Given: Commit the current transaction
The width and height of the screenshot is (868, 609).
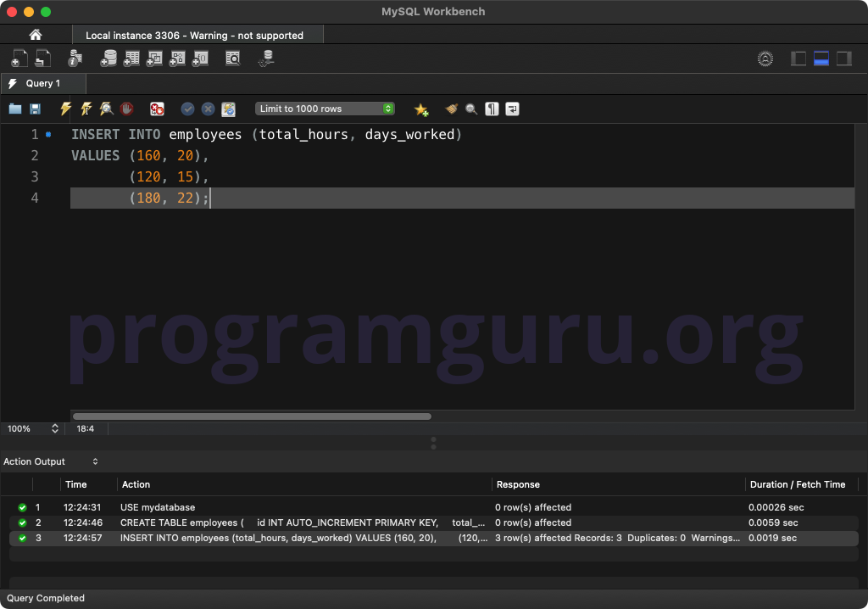Looking at the screenshot, I should point(187,109).
